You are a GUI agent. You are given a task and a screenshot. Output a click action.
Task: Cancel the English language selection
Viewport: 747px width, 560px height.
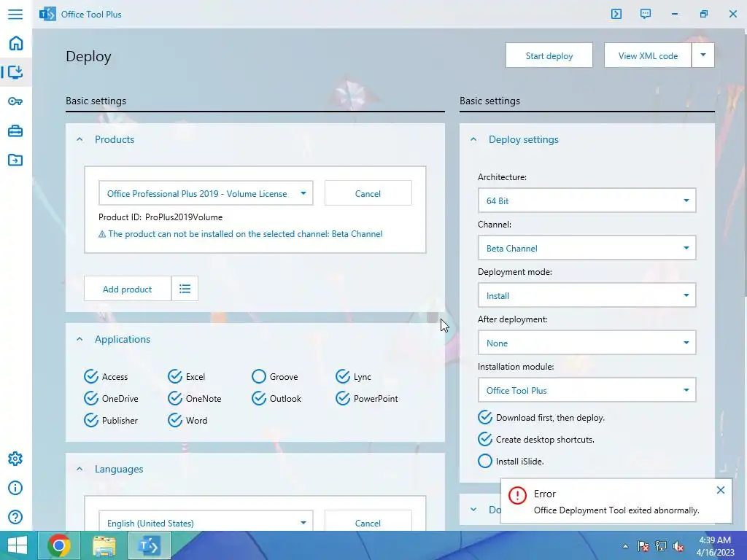pos(368,522)
